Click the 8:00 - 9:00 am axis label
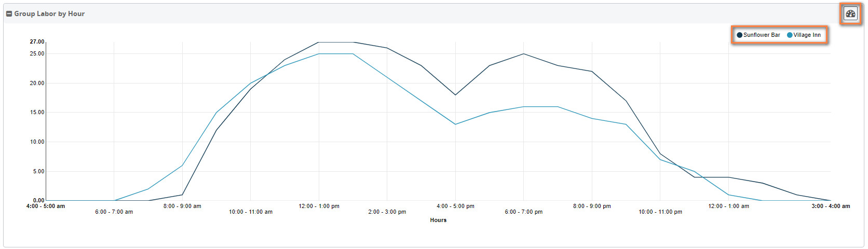The image size is (868, 249). tap(182, 206)
